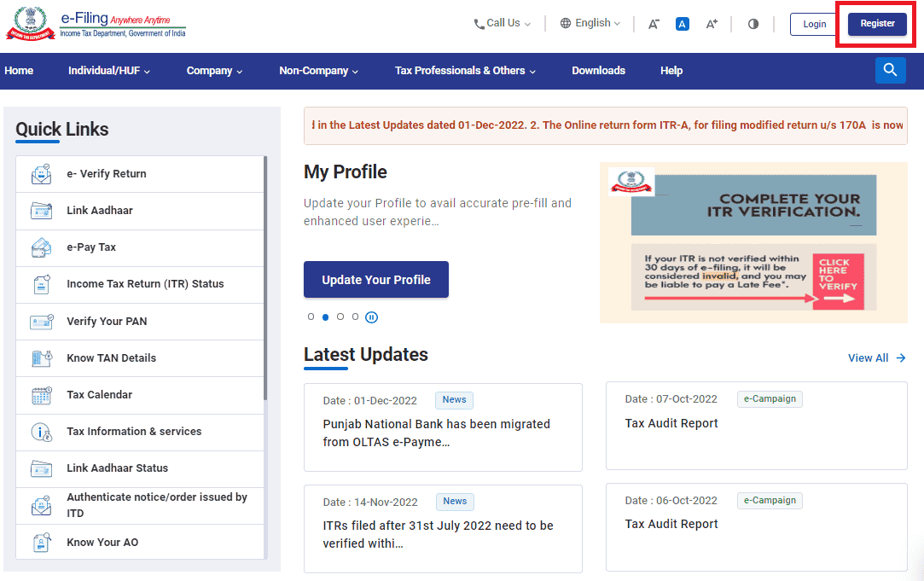This screenshot has width=924, height=581.
Task: Toggle high contrast mode icon
Action: click(753, 24)
